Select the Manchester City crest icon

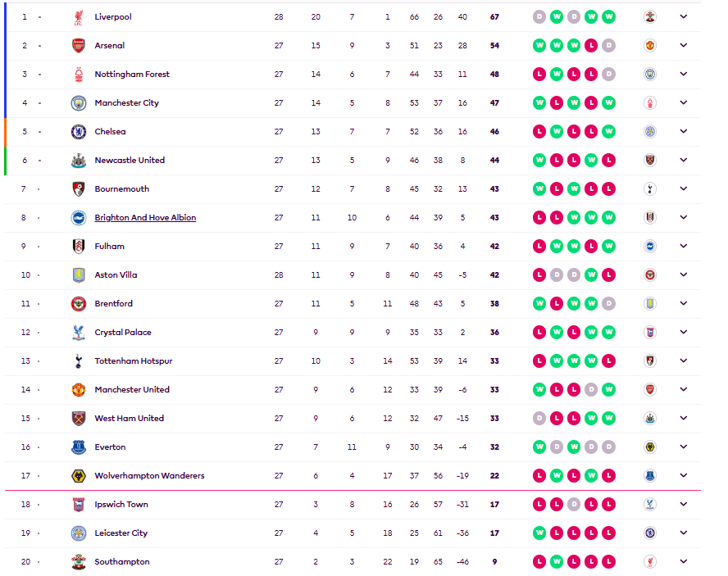coord(79,103)
